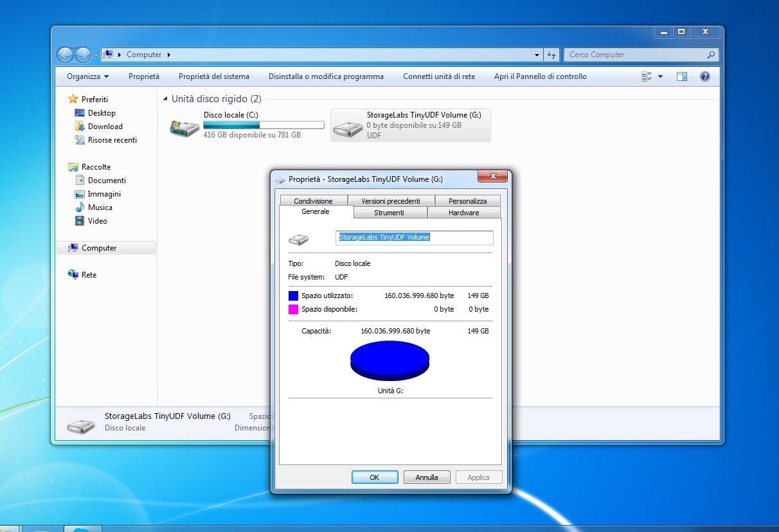Screen dimensions: 779x532
Task: Click Proprietà del sistema
Action: 214,76
